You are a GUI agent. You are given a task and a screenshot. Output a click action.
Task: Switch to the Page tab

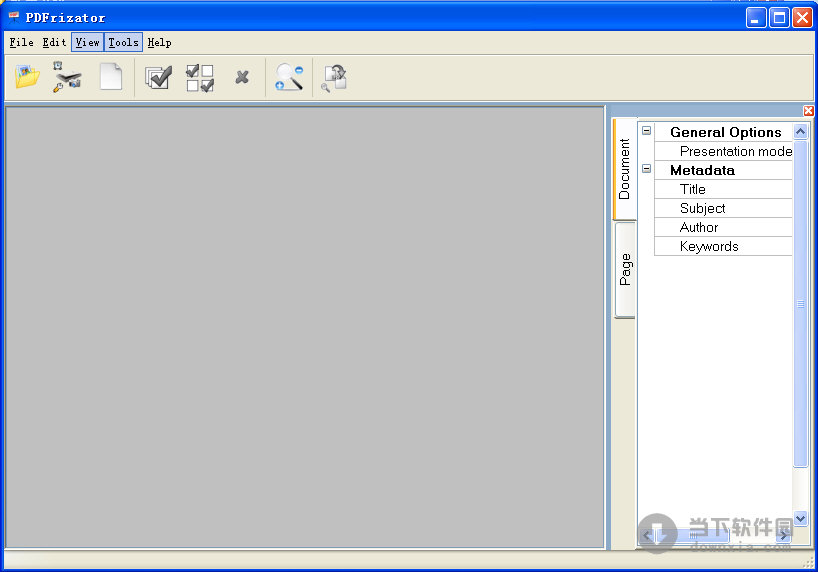pyautogui.click(x=625, y=269)
